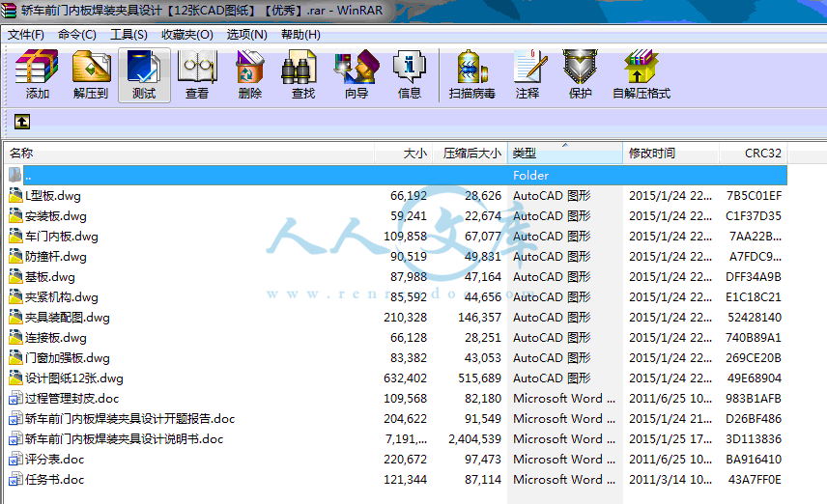Select 设计图纸12张.dwg file name
Screen dimensions: 827x504
(x=74, y=378)
